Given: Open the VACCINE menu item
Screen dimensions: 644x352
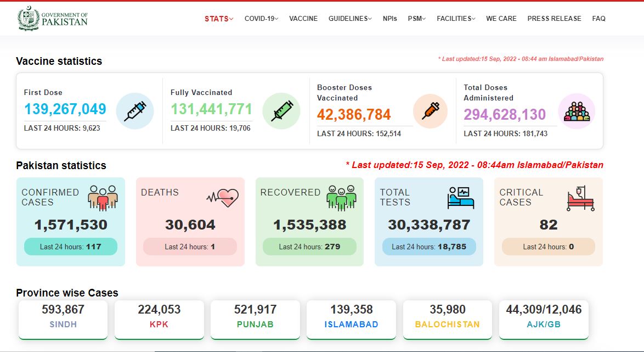Looking at the screenshot, I should (x=303, y=19).
